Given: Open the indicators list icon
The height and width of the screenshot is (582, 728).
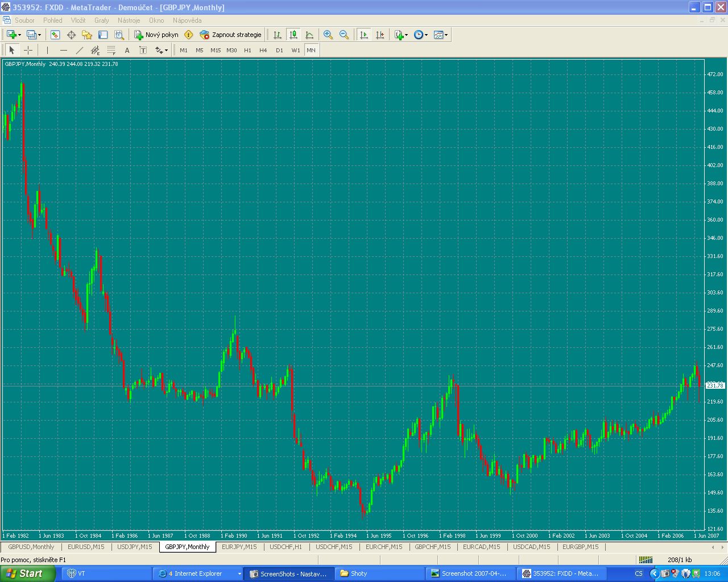Looking at the screenshot, I should (x=399, y=35).
